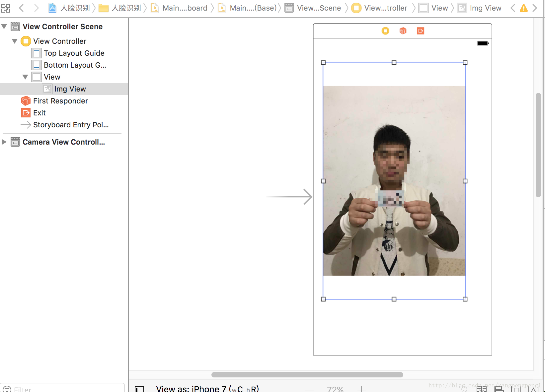Click the storyboard entry point arrow on canvas

pyautogui.click(x=289, y=197)
